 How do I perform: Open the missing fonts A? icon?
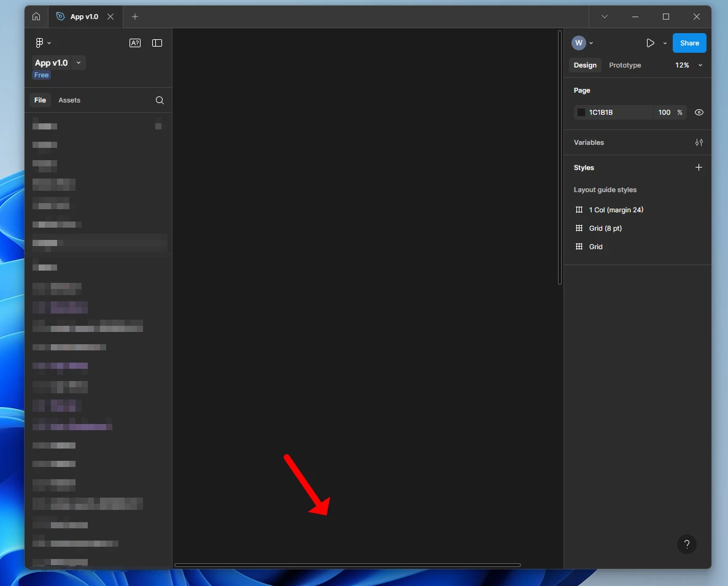pyautogui.click(x=134, y=43)
